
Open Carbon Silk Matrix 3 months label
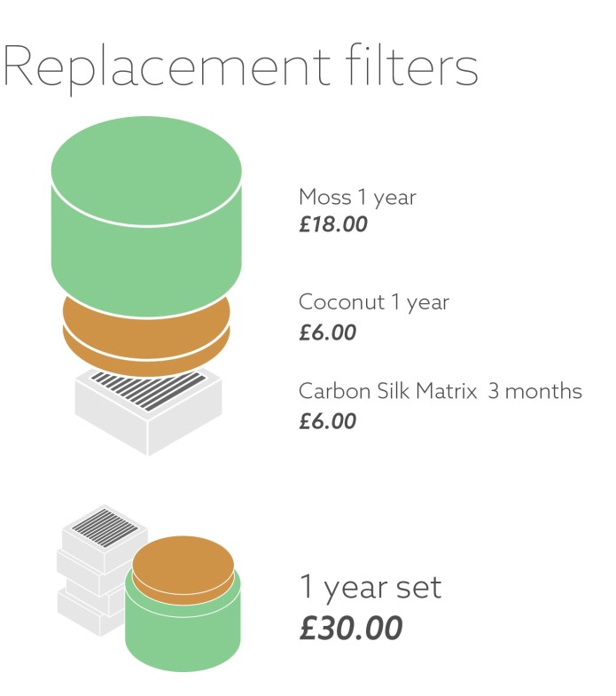[441, 392]
